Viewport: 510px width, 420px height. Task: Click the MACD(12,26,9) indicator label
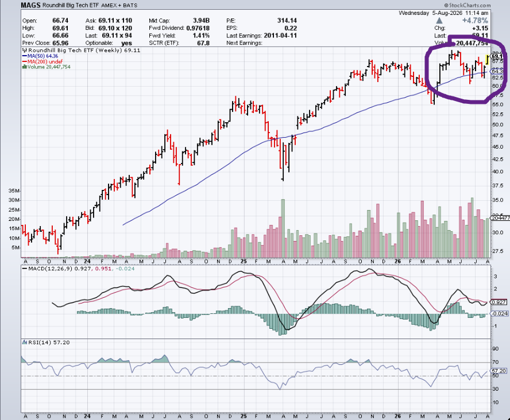click(51, 269)
